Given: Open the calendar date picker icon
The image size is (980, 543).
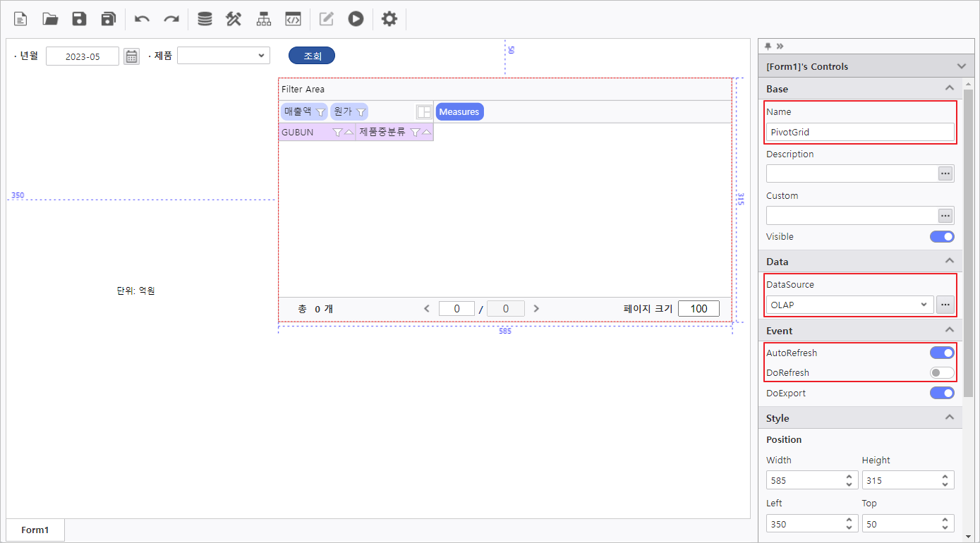Looking at the screenshot, I should [x=131, y=56].
